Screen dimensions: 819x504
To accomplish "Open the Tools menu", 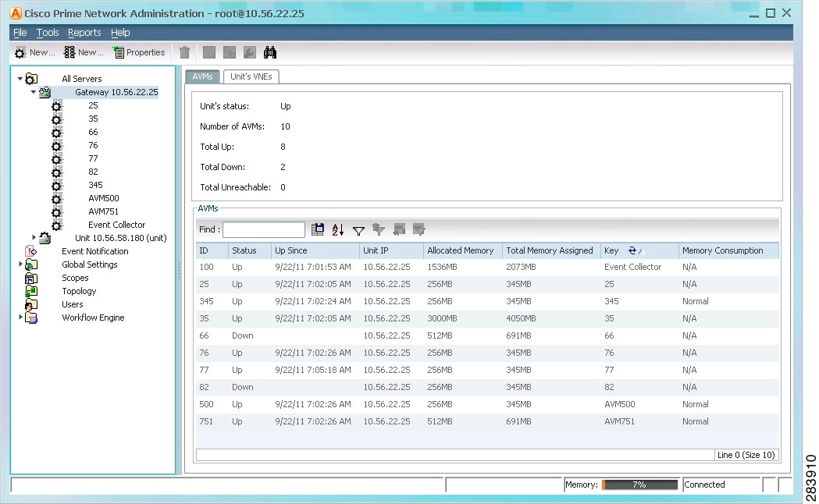I will [48, 33].
